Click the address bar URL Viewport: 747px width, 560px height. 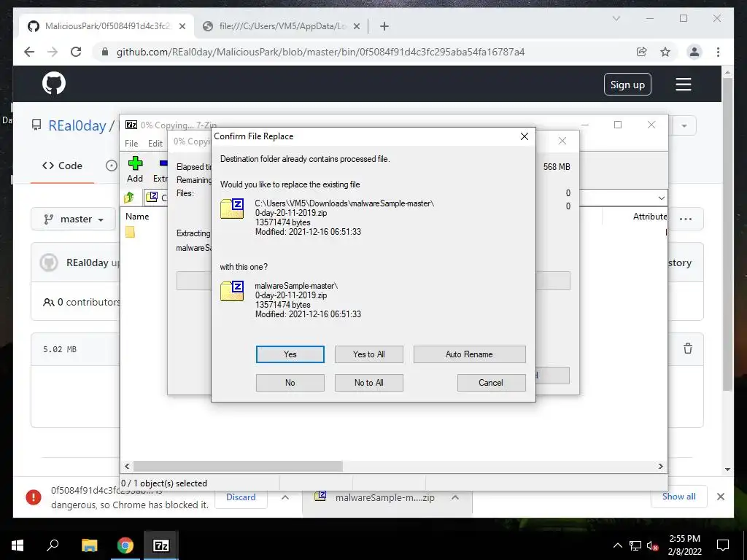pyautogui.click(x=321, y=52)
